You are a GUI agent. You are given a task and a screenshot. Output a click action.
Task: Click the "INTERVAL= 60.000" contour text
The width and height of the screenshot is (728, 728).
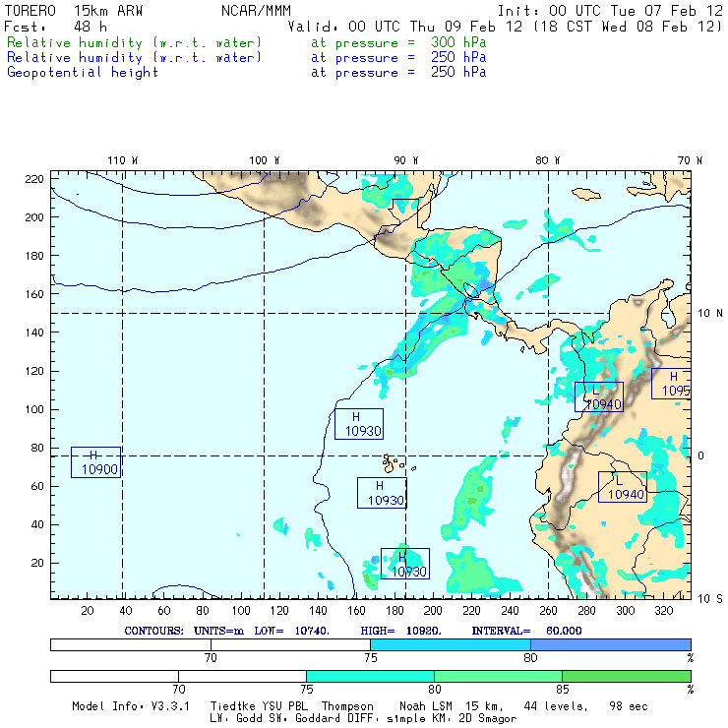527,631
